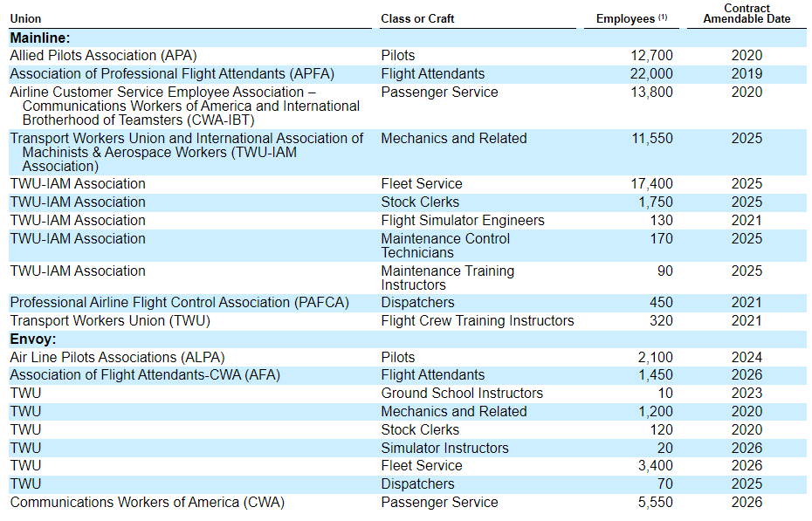Click Professional Airline Flight Control Association (PAFCA)
The height and width of the screenshot is (521, 812).
pos(179,302)
